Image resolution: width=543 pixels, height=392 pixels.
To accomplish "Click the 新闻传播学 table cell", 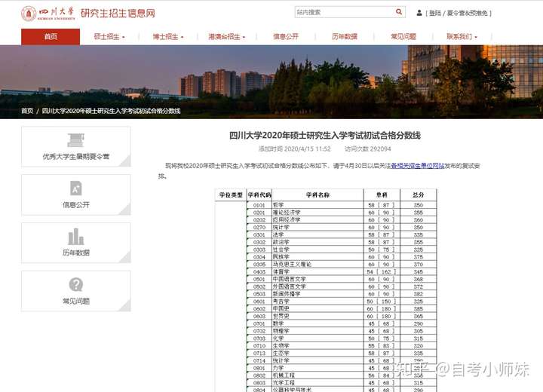I will [x=318, y=294].
